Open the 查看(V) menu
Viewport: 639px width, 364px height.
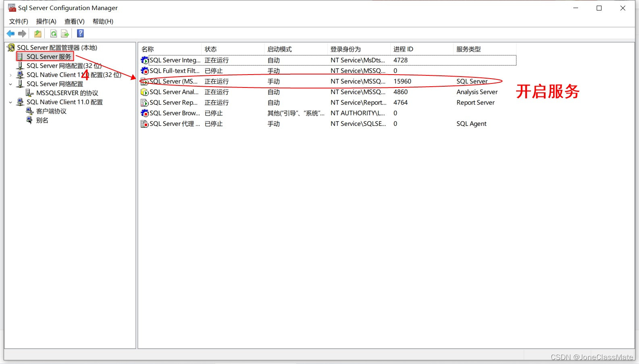tap(75, 21)
